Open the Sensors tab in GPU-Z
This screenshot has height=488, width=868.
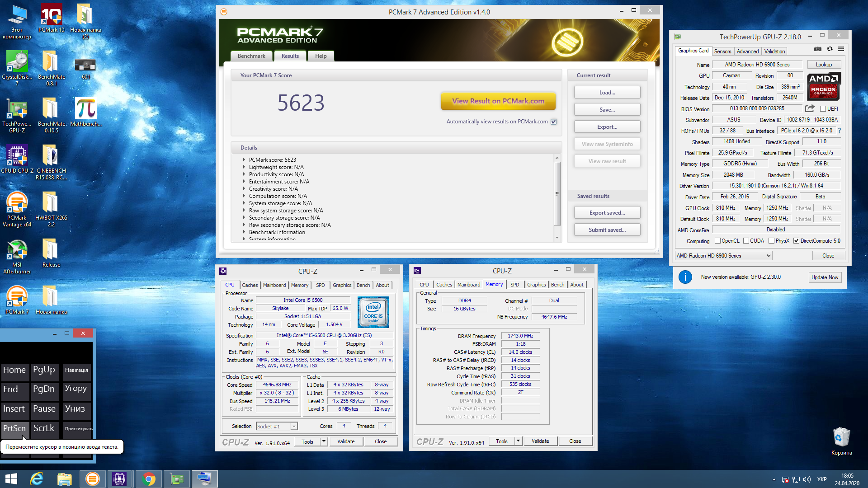[722, 52]
